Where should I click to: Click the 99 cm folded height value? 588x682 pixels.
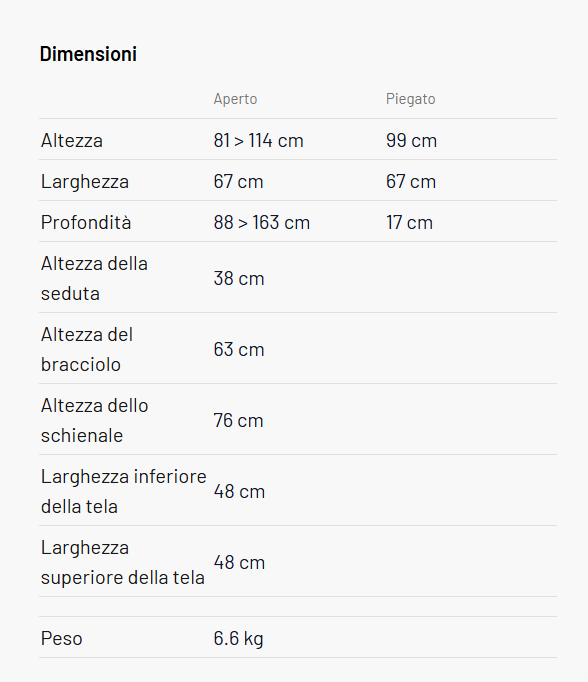tap(411, 140)
